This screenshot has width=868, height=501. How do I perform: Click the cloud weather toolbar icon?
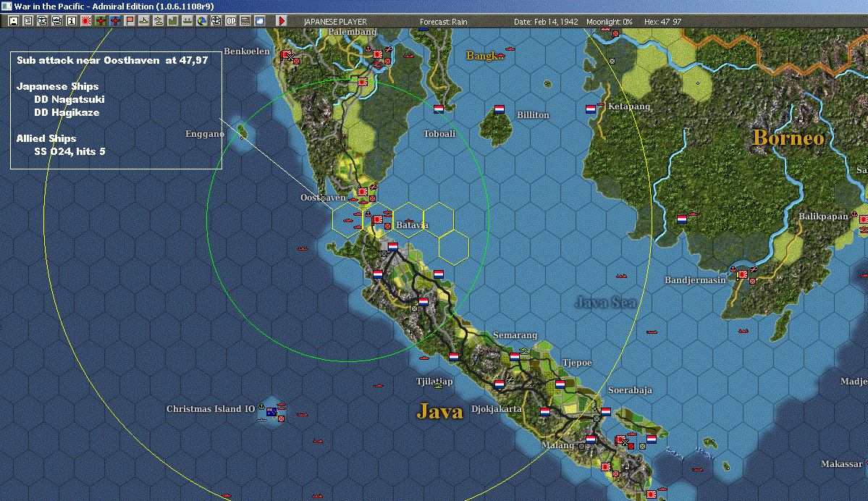(260, 21)
